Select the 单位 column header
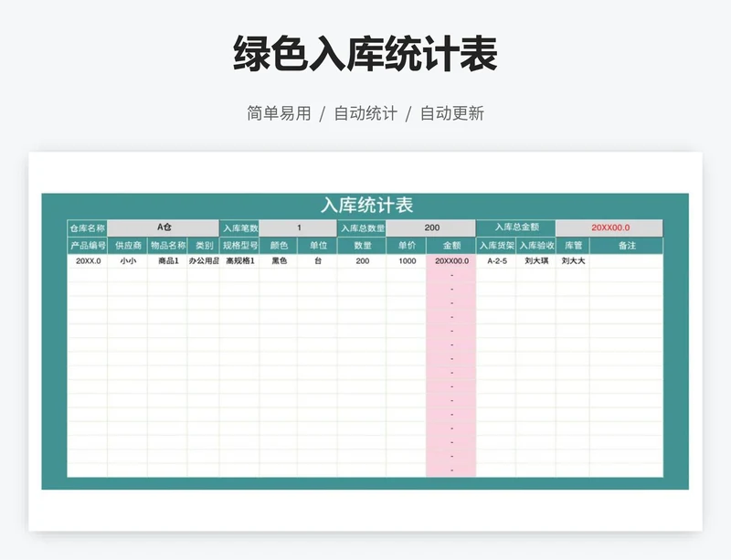The height and width of the screenshot is (560, 731). click(x=317, y=245)
